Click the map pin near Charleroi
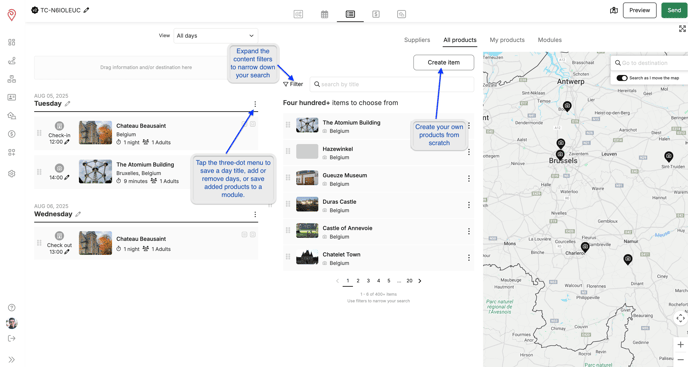Viewport: 688px width, 367px height. 585,247
